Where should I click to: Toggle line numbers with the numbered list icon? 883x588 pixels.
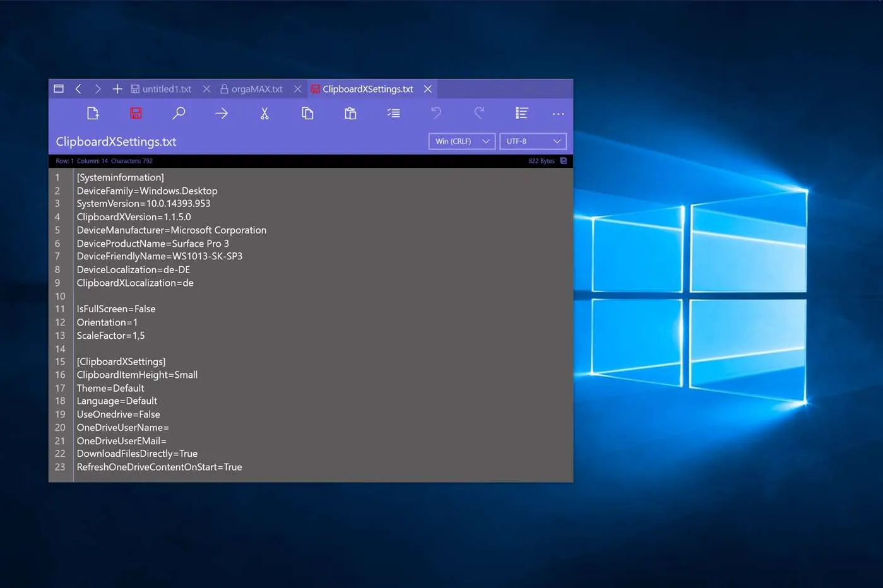click(x=521, y=114)
